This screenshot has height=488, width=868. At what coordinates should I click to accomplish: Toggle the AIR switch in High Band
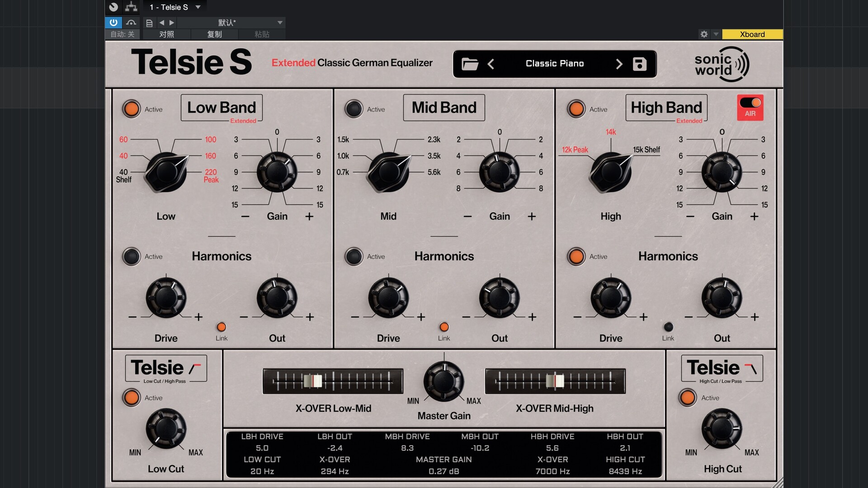point(750,103)
